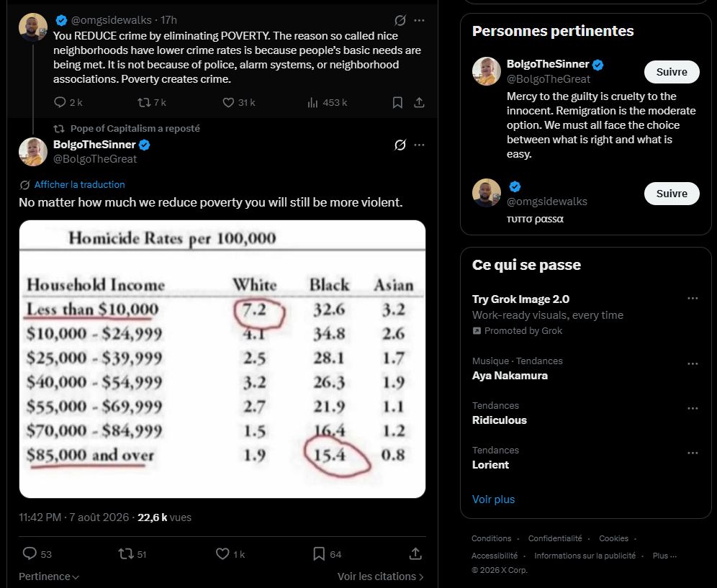The height and width of the screenshot is (588, 717).
Task: Click Afficher la traduction link
Action: coord(80,184)
